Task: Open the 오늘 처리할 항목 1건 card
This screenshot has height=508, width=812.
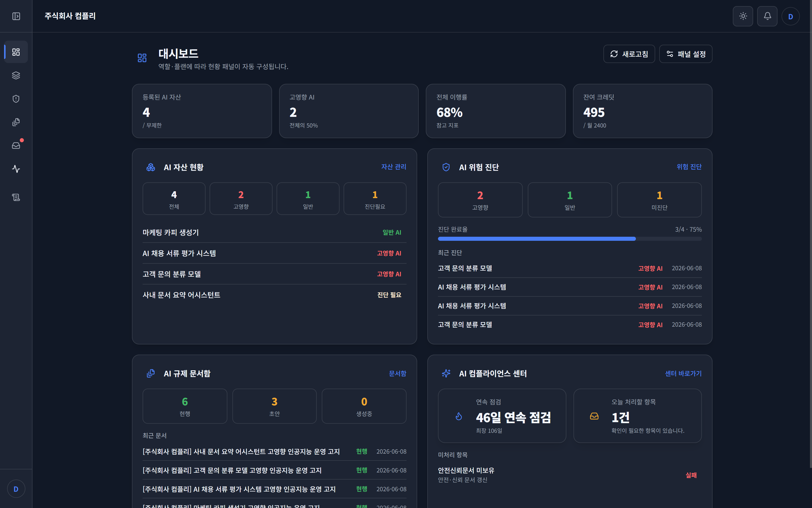Action: [x=637, y=416]
